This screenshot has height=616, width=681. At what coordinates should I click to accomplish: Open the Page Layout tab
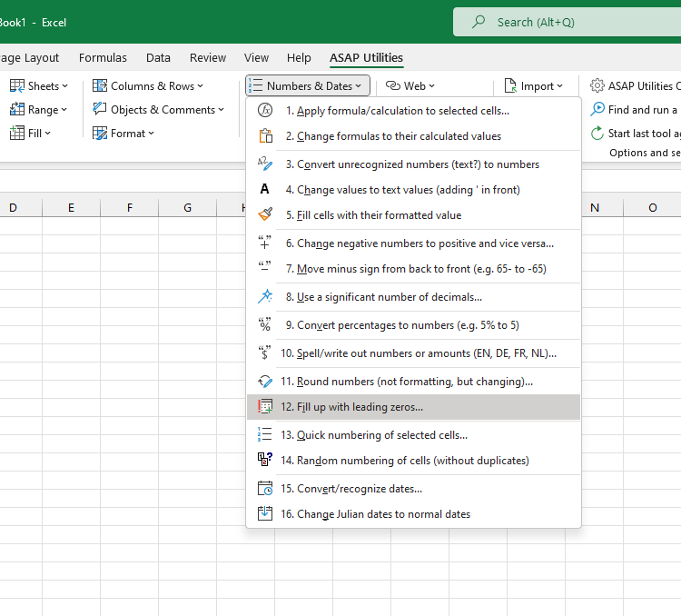[x=30, y=58]
